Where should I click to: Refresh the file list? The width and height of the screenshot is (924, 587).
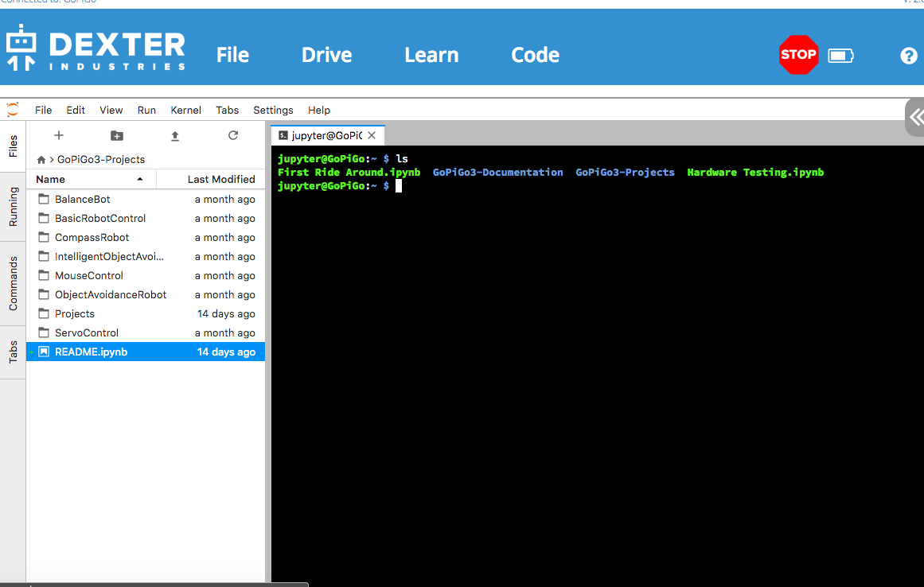click(x=233, y=135)
